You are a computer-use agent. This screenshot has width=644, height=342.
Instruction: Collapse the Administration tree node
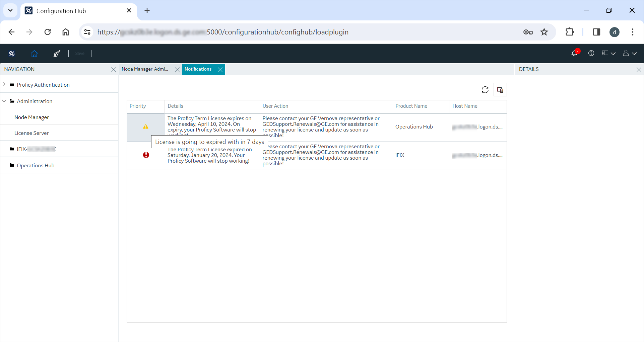(4, 101)
